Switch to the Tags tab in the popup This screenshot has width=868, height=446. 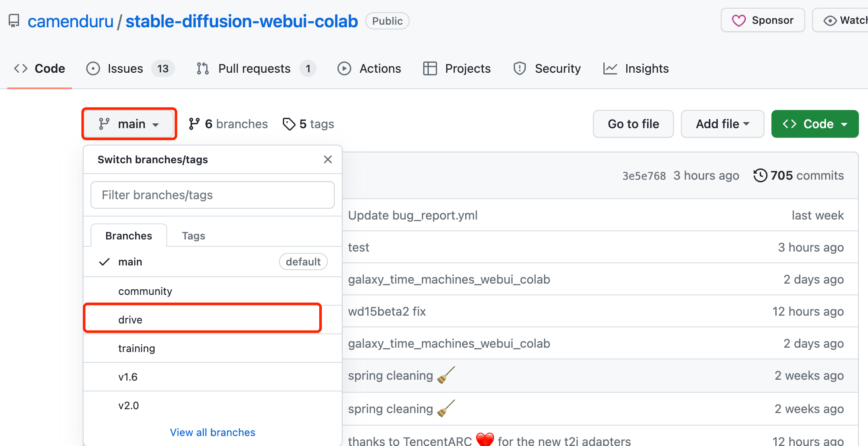pyautogui.click(x=193, y=236)
